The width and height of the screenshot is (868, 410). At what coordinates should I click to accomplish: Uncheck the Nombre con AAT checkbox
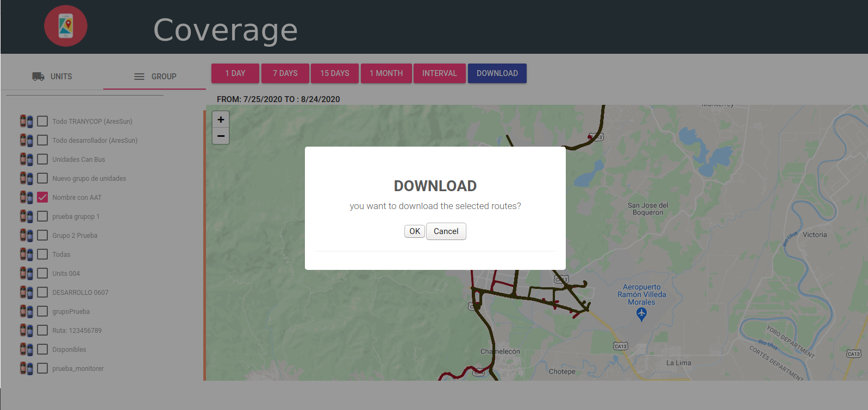(x=42, y=197)
